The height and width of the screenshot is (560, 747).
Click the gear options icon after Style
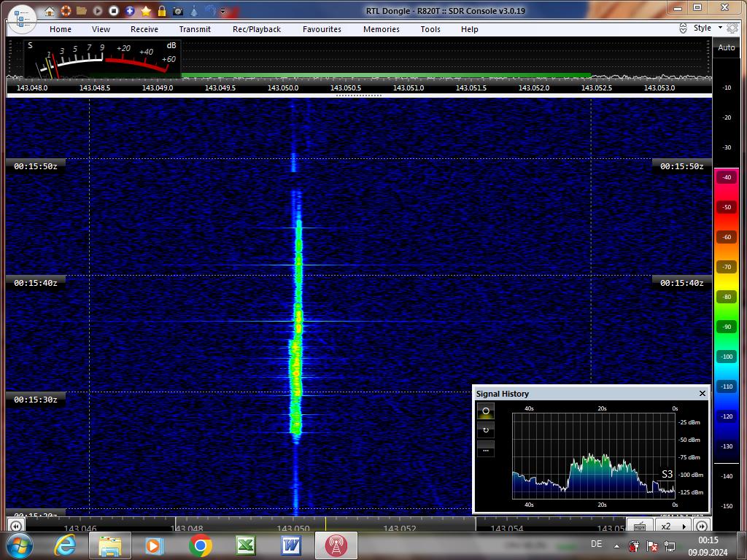pyautogui.click(x=732, y=28)
